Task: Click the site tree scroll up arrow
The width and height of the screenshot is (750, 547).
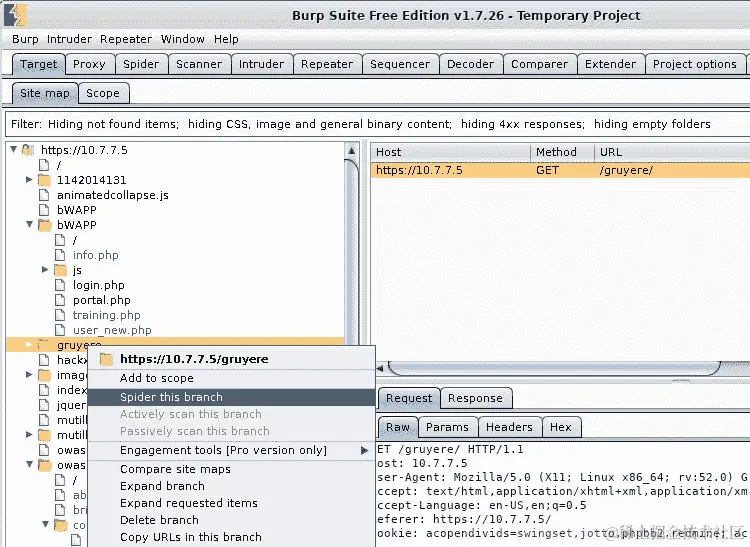Action: point(352,151)
